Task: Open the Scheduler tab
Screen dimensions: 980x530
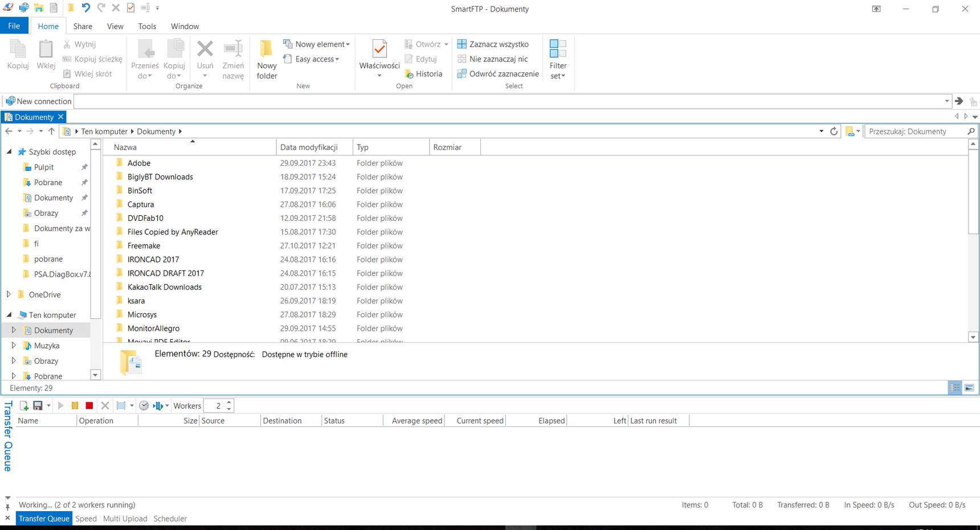Action: click(x=170, y=519)
